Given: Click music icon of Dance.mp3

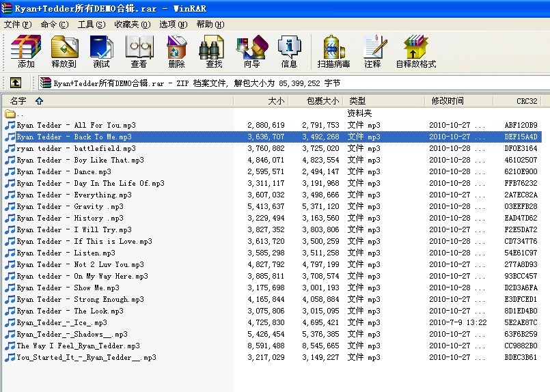Looking at the screenshot, I should coord(10,171).
